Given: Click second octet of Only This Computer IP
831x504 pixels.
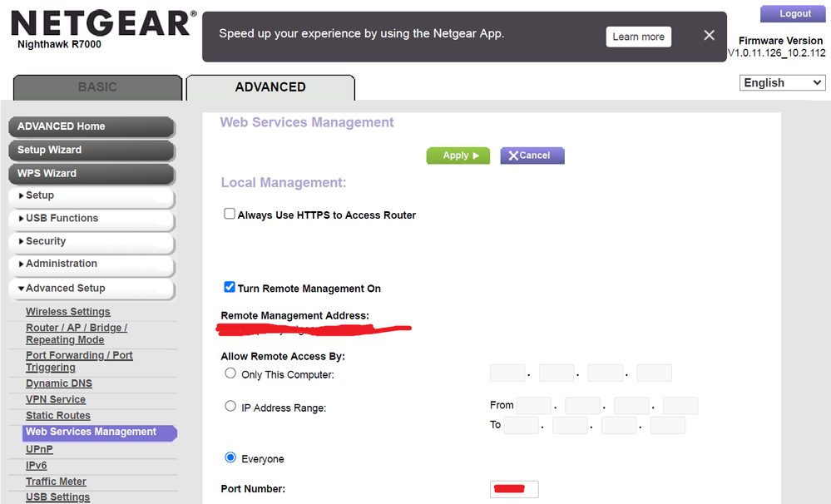Looking at the screenshot, I should 556,373.
